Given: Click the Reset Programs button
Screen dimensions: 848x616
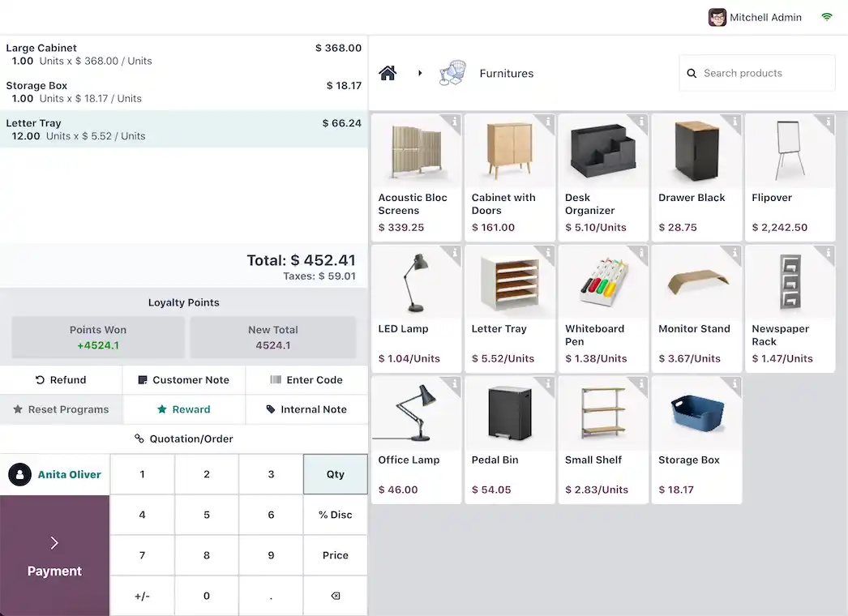Looking at the screenshot, I should click(61, 409).
